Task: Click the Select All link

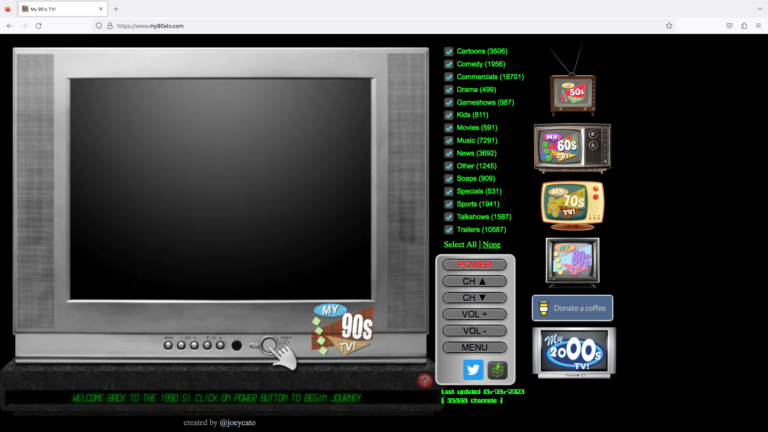Action: [460, 245]
